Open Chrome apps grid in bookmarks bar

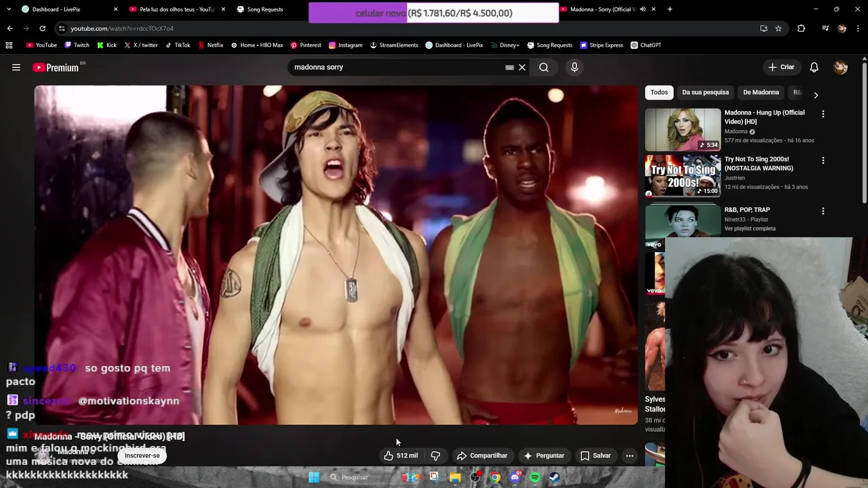click(9, 45)
